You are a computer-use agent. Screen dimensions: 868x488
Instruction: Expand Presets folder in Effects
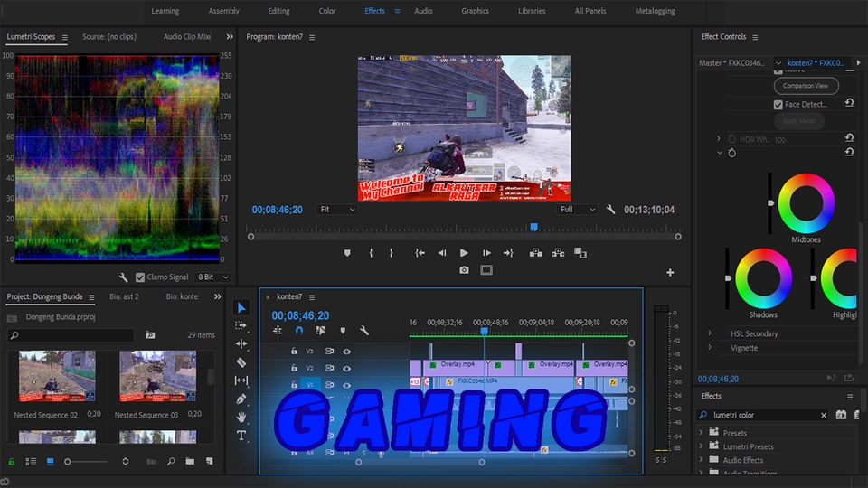pyautogui.click(x=701, y=432)
